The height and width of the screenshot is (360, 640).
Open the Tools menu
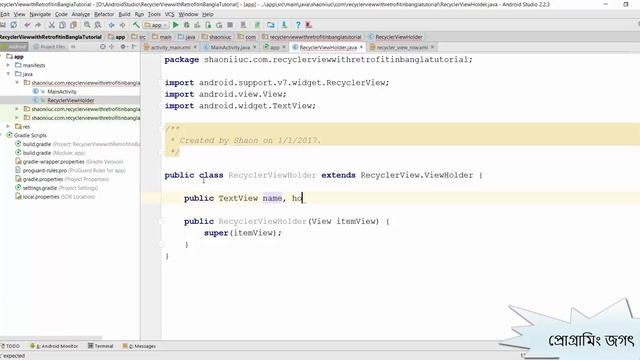tap(154, 14)
